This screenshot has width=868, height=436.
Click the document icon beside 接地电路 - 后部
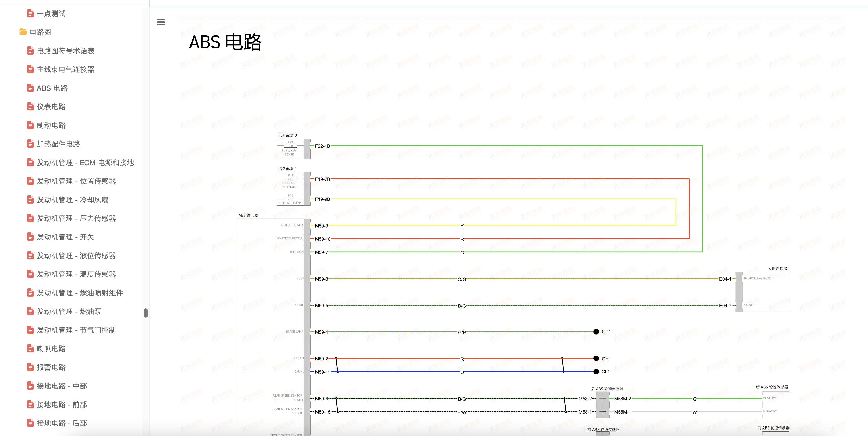(30, 423)
